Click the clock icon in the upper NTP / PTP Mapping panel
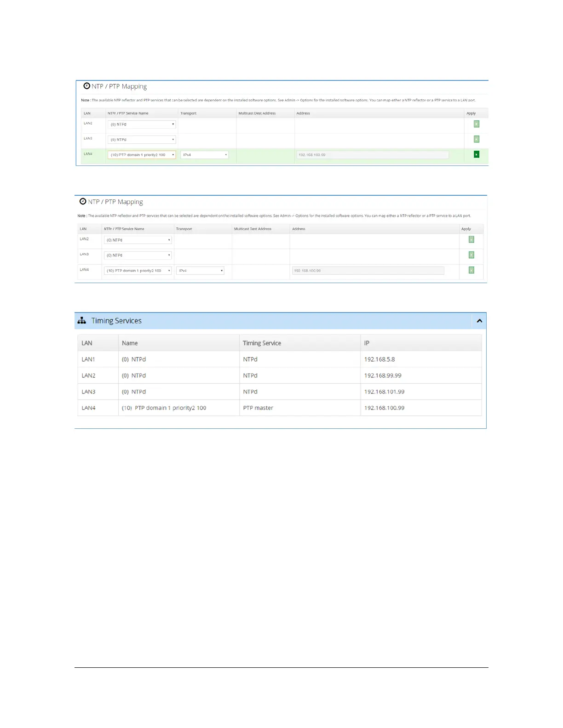This screenshot has height=728, width=563. [x=86, y=86]
